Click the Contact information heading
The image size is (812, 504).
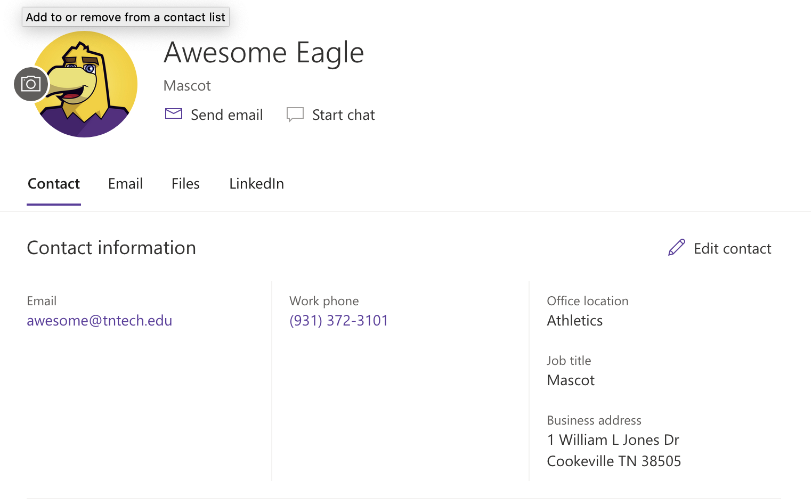[x=111, y=248]
